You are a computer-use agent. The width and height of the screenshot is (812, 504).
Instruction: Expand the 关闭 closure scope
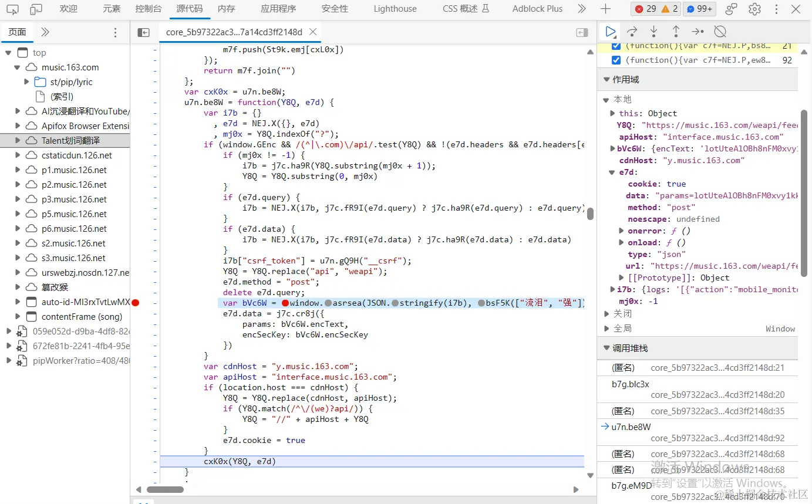click(607, 314)
